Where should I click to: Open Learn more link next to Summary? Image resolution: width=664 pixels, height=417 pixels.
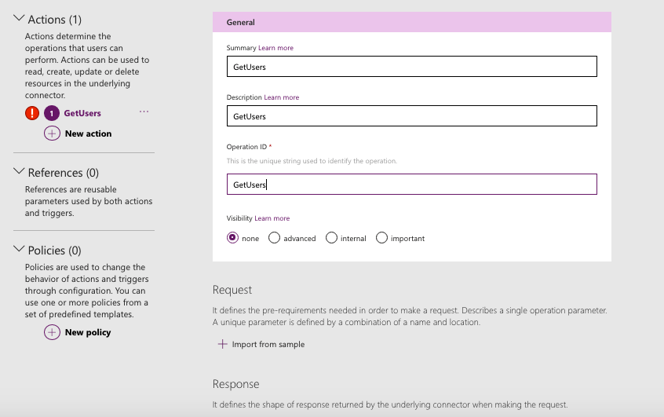pyautogui.click(x=276, y=48)
